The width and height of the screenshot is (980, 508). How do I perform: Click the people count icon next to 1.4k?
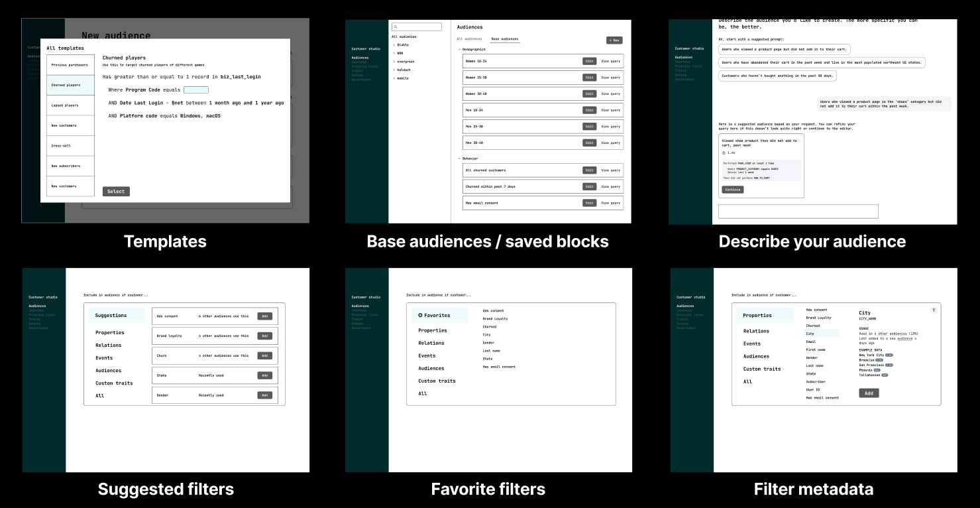click(724, 153)
